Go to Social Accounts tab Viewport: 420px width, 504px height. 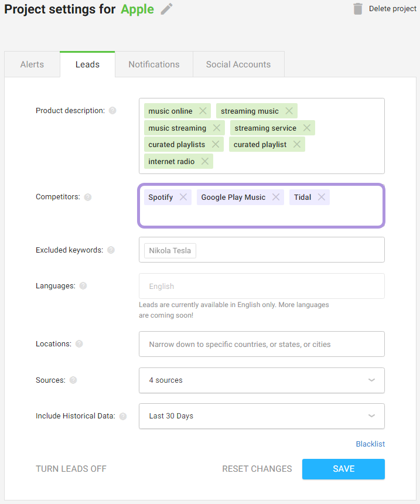point(238,64)
